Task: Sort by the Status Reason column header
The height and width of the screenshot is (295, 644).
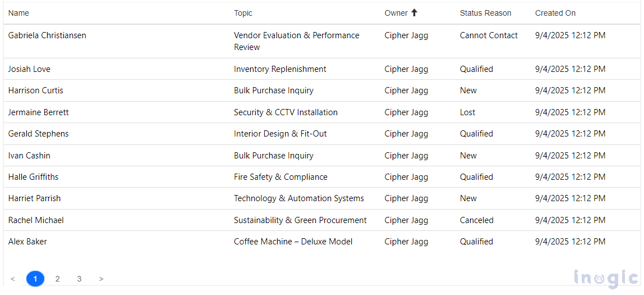Action: coord(485,13)
